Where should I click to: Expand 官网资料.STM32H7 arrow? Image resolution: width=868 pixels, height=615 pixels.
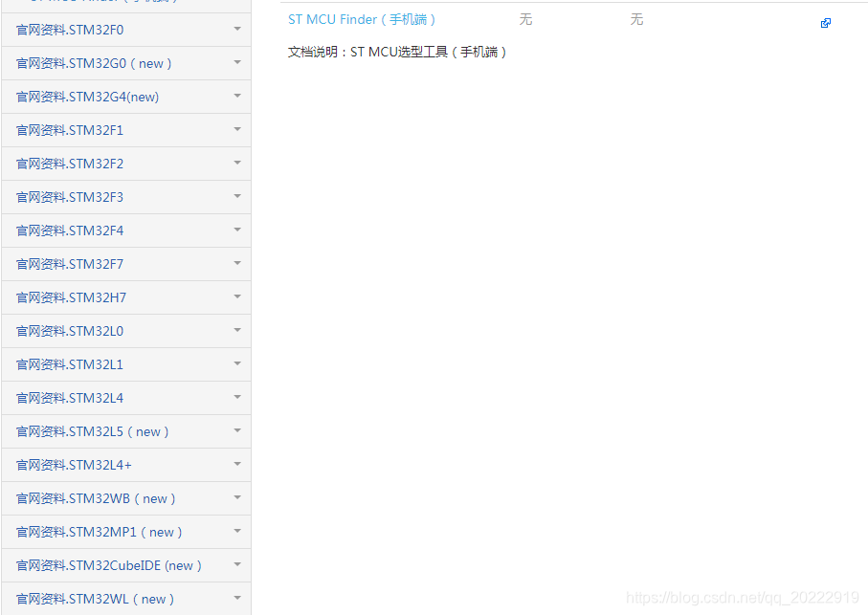point(237,297)
